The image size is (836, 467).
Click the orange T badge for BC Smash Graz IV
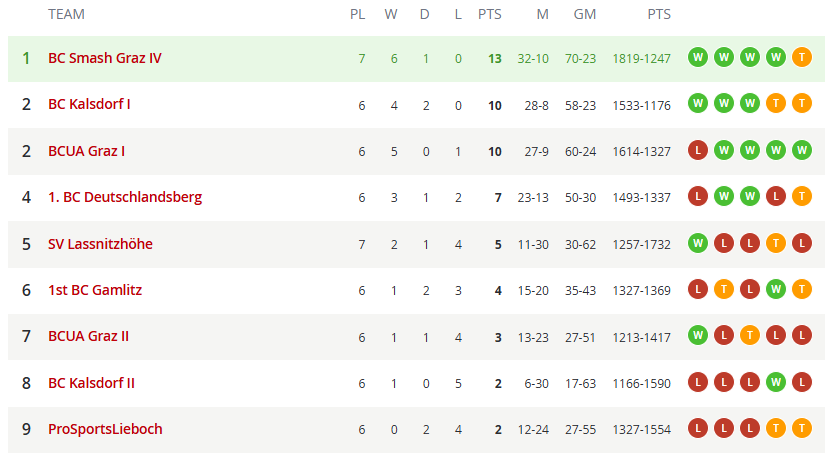click(801, 58)
